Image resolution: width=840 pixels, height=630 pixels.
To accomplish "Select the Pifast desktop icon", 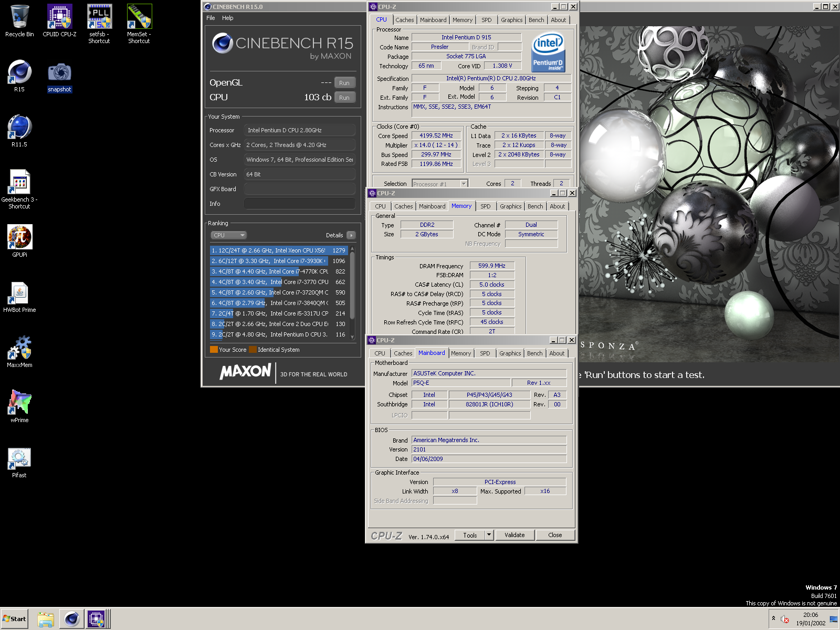I will (x=19, y=462).
